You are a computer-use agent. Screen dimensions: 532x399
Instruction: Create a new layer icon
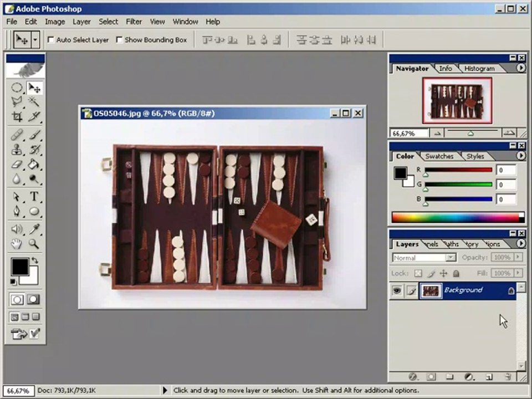(x=489, y=377)
